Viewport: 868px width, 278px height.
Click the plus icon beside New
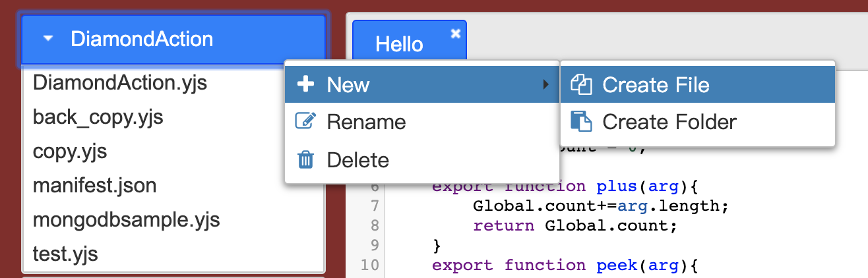point(305,85)
